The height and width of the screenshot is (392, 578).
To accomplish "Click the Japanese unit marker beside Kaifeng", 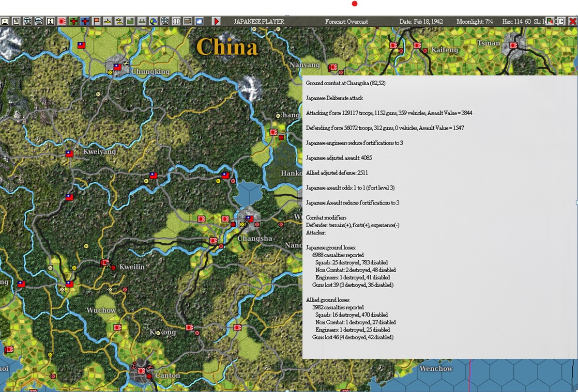I will (x=417, y=45).
